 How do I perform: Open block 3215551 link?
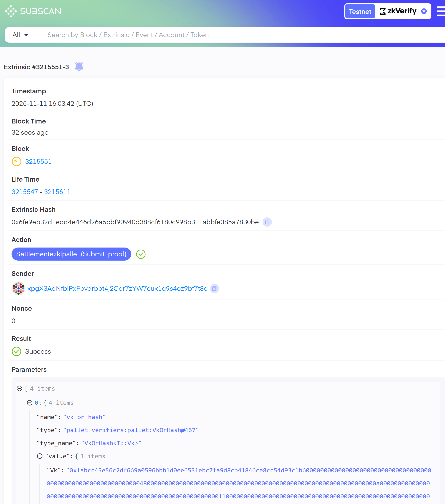[x=39, y=161]
